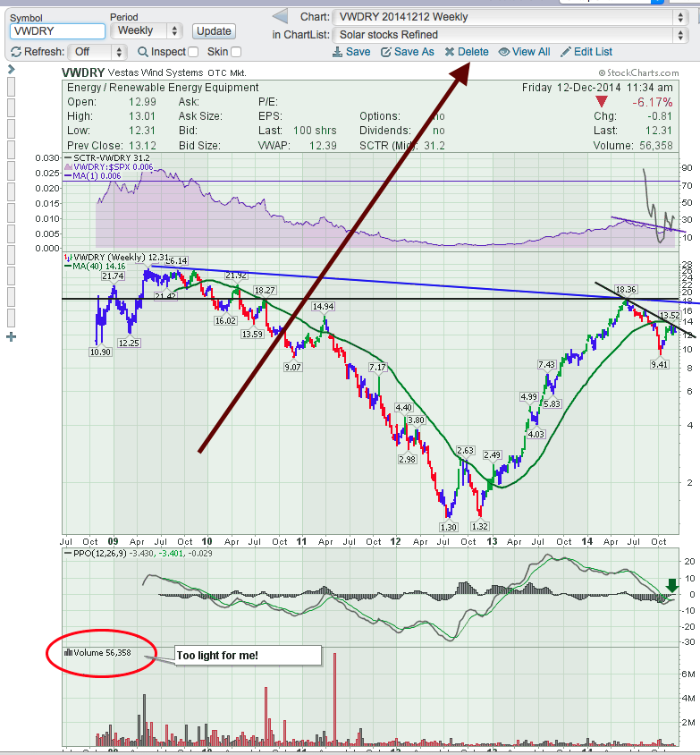Click the plus icon on the left sidebar
700x755 pixels.
point(12,337)
